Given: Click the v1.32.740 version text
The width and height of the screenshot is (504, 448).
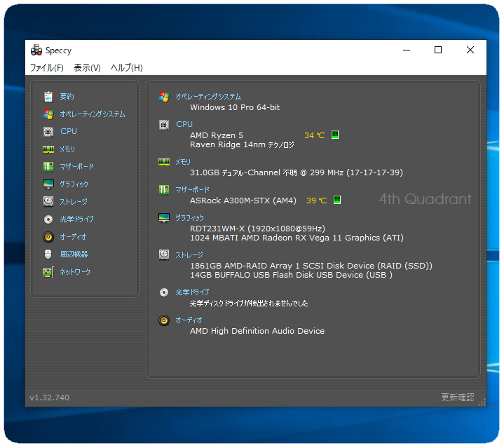Looking at the screenshot, I should click(50, 398).
